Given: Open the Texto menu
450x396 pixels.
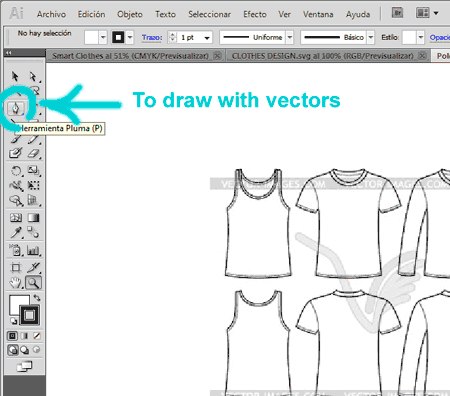Looking at the screenshot, I should (165, 14).
